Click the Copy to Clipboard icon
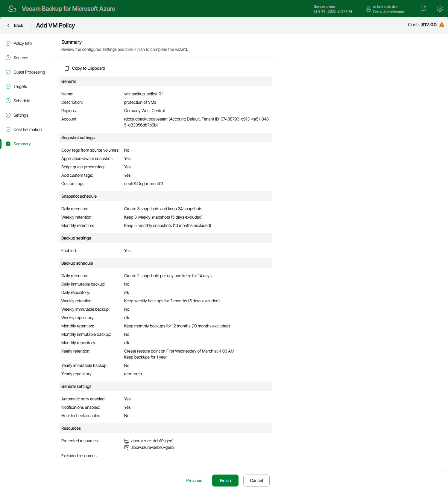This screenshot has width=448, height=488. pos(67,68)
